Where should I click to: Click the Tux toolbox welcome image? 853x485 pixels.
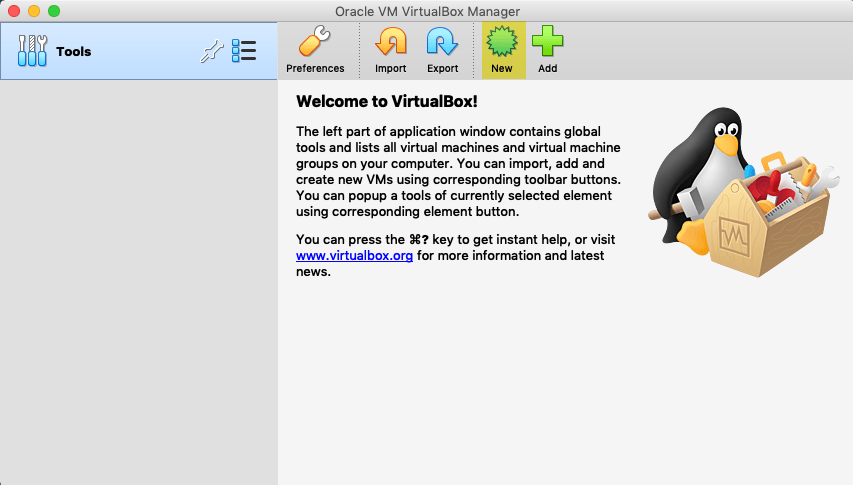[x=743, y=191]
